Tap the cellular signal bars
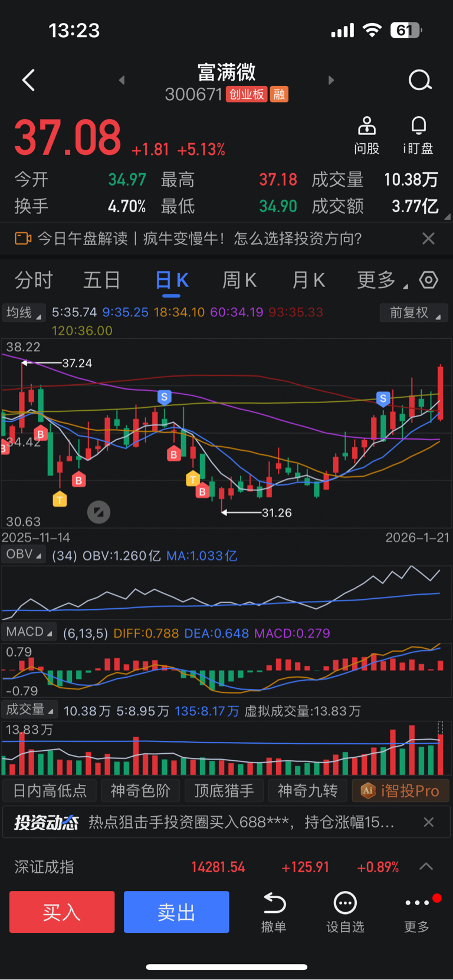This screenshot has width=453, height=980. coord(343,30)
